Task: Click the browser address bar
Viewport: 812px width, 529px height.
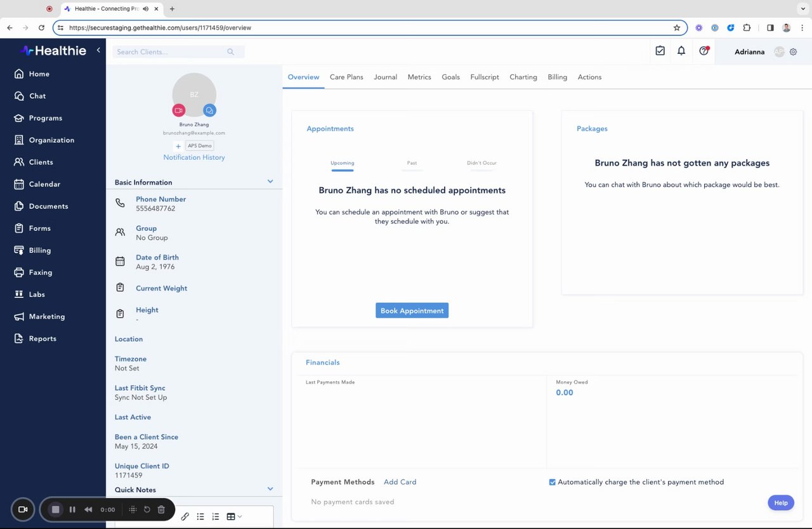Action: coord(370,28)
